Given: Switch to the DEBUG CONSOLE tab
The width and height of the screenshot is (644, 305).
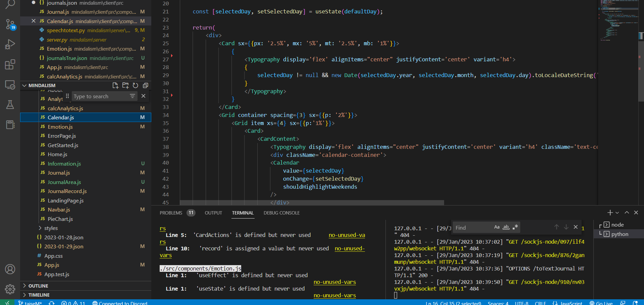Looking at the screenshot, I should pyautogui.click(x=281, y=213).
